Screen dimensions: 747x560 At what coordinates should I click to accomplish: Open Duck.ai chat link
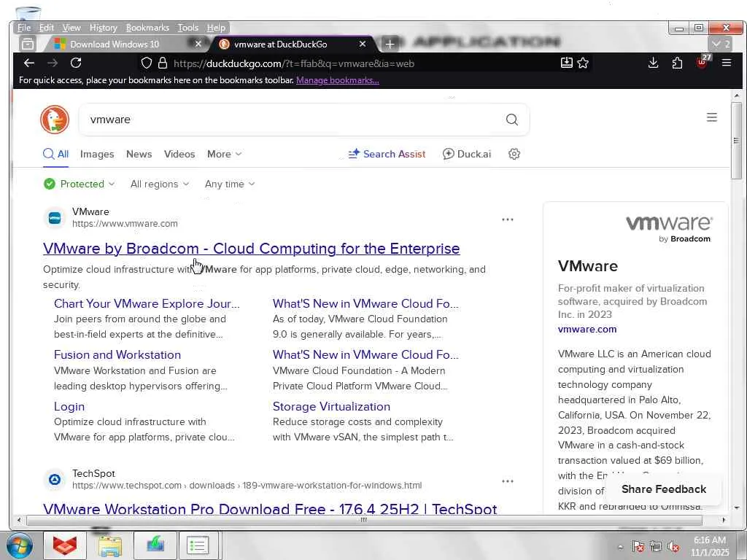[467, 154]
